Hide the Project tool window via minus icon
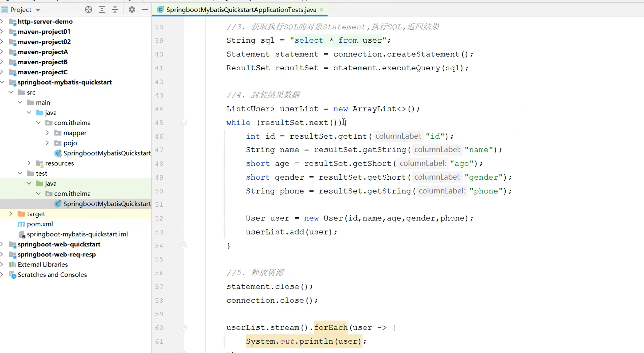The width and height of the screenshot is (644, 353). [x=145, y=9]
